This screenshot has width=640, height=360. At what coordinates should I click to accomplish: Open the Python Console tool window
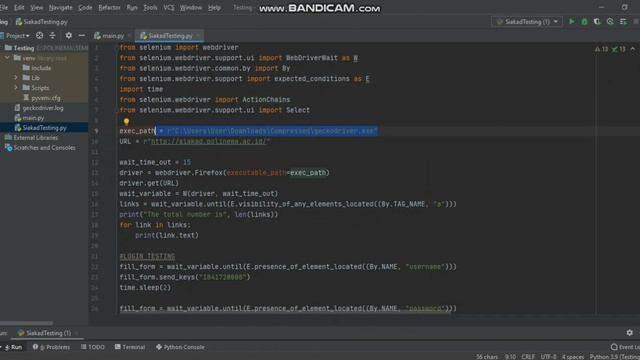pyautogui.click(x=180, y=347)
